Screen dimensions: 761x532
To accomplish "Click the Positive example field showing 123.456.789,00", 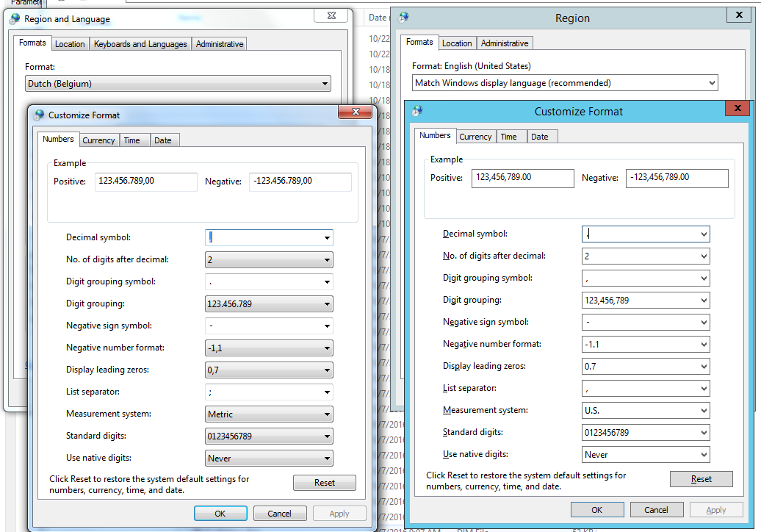I will tap(145, 181).
